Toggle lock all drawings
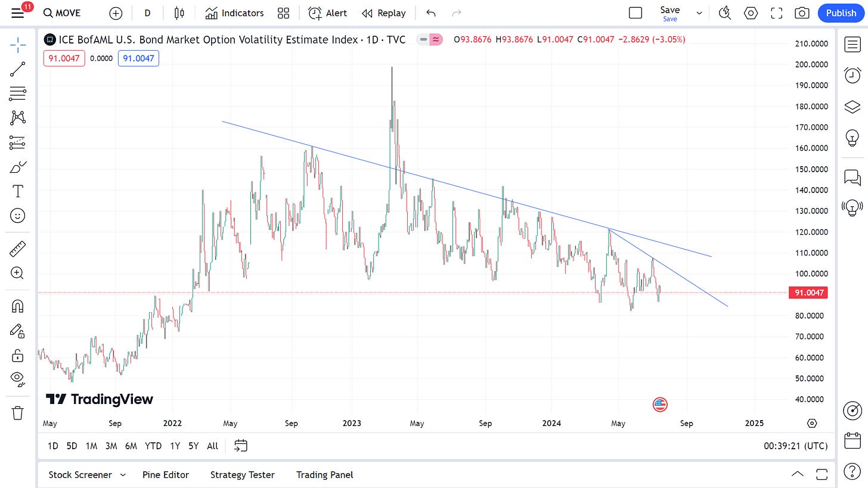 pos(18,355)
